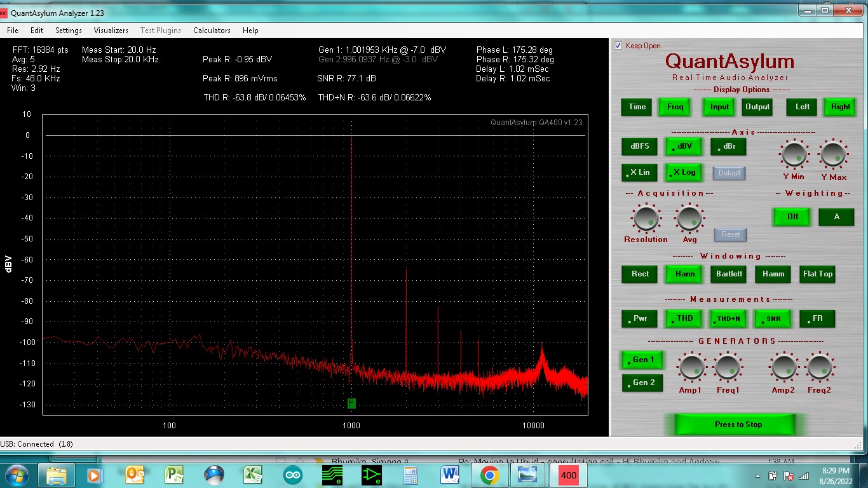The height and width of the screenshot is (488, 868).
Task: Enable A weighting
Action: 836,217
